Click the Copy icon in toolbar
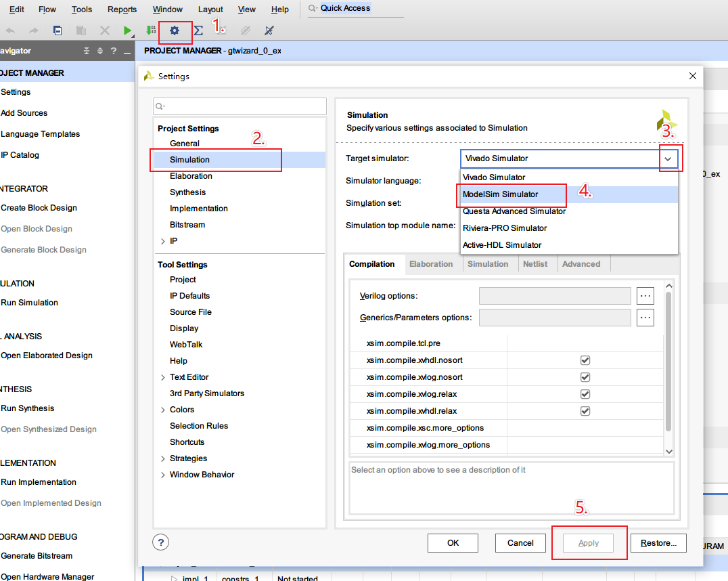The image size is (728, 581). [58, 30]
